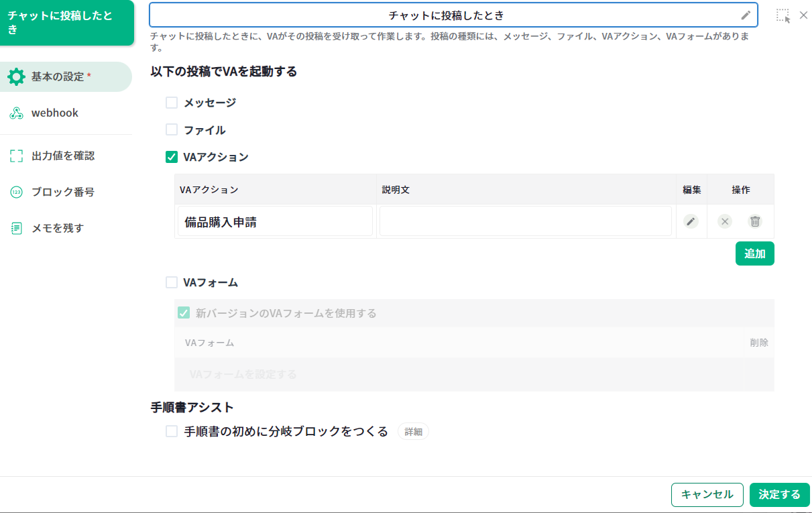Click the 説明文 input for 備品購入申請
Screen dimensions: 812x513
tap(526, 221)
